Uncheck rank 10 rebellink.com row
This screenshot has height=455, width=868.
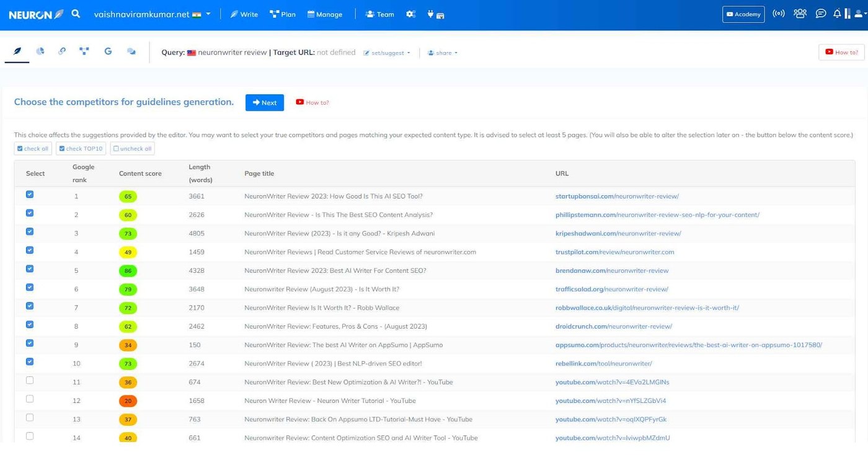(30, 362)
